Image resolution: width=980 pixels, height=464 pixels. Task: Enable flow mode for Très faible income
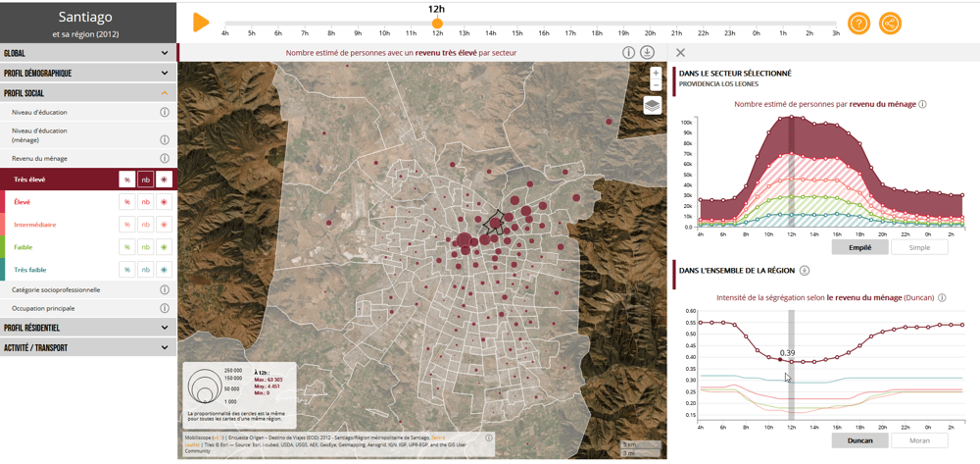[164, 270]
